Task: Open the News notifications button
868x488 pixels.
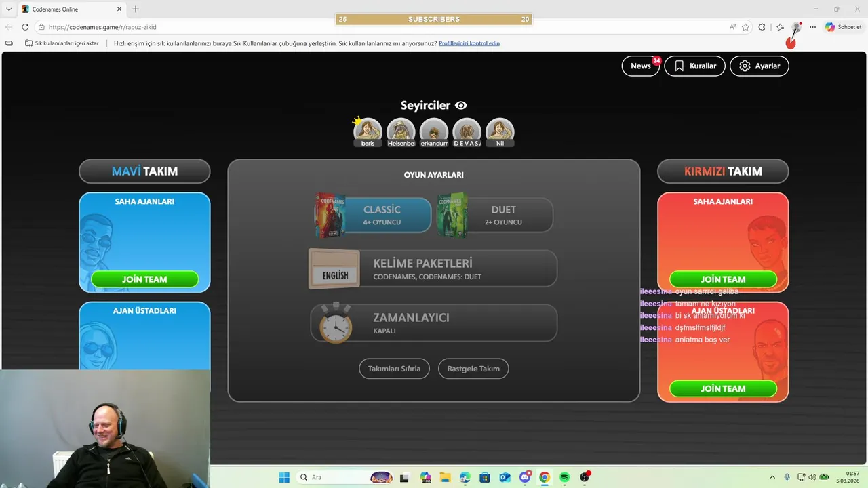Action: (641, 66)
